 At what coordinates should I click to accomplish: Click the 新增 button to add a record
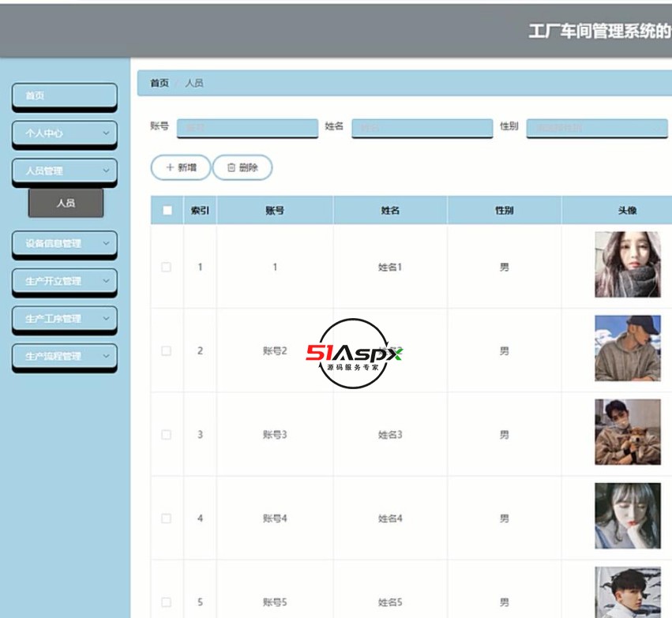click(181, 167)
